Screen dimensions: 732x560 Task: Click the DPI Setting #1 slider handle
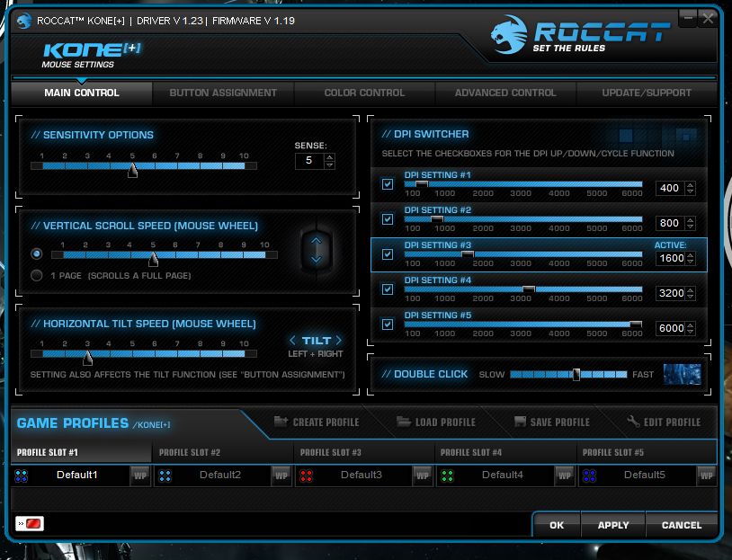(x=422, y=184)
